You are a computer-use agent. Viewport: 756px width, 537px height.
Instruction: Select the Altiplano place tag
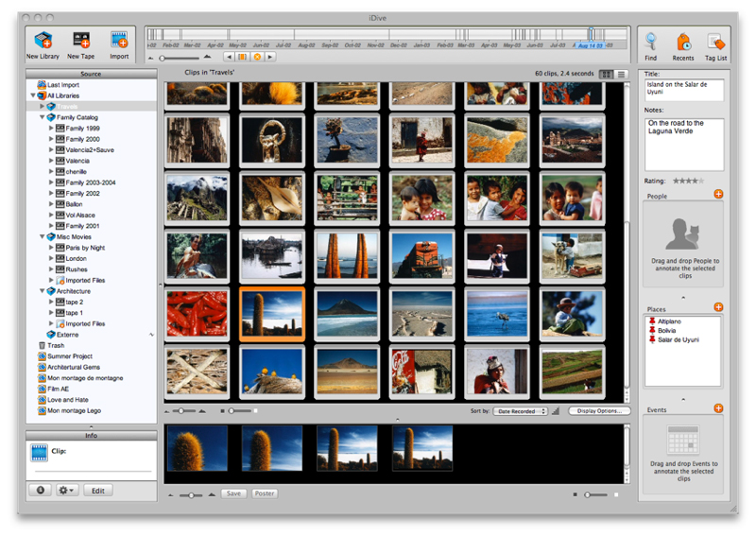(669, 321)
